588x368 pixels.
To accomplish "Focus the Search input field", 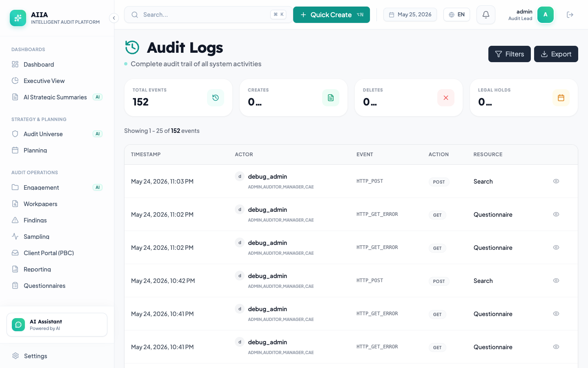I will pos(208,15).
